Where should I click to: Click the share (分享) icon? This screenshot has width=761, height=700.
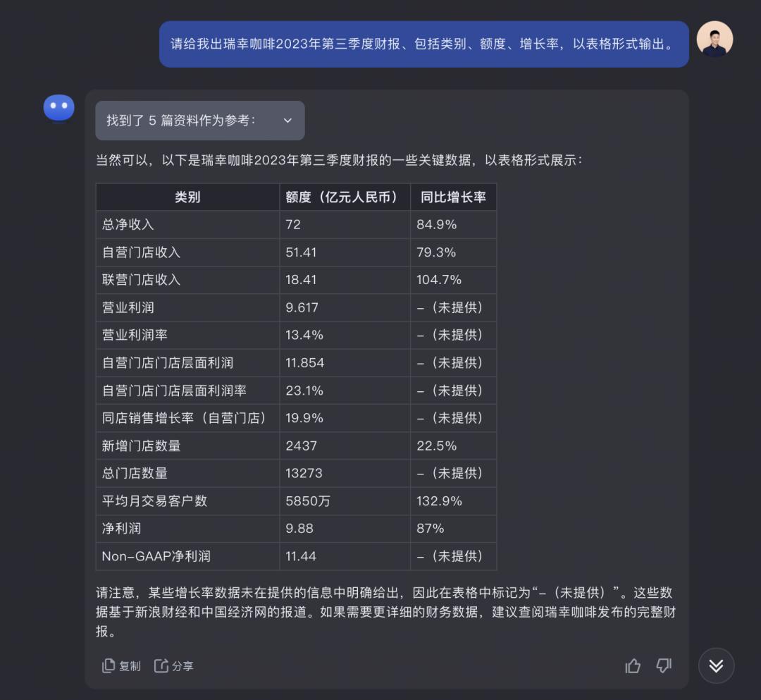click(x=161, y=665)
